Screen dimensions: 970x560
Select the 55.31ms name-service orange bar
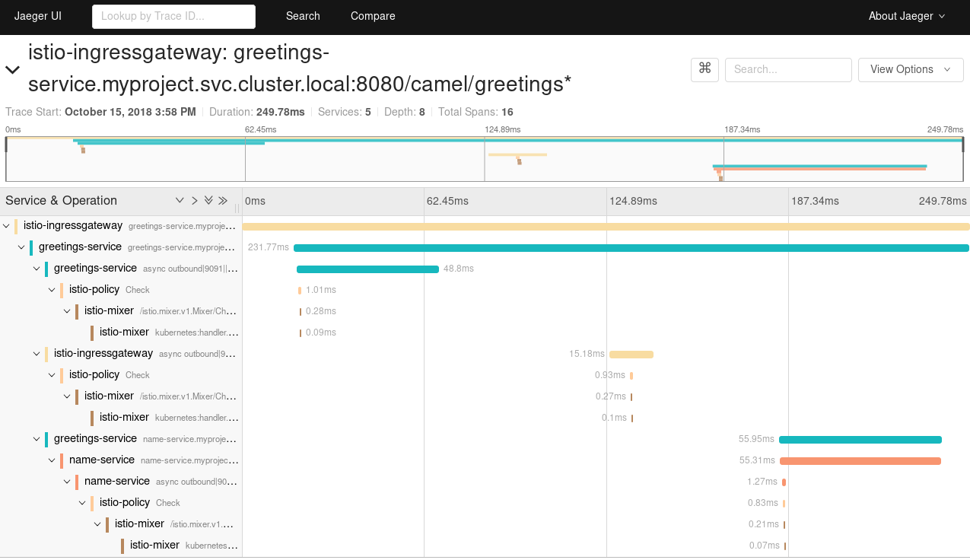tap(860, 460)
